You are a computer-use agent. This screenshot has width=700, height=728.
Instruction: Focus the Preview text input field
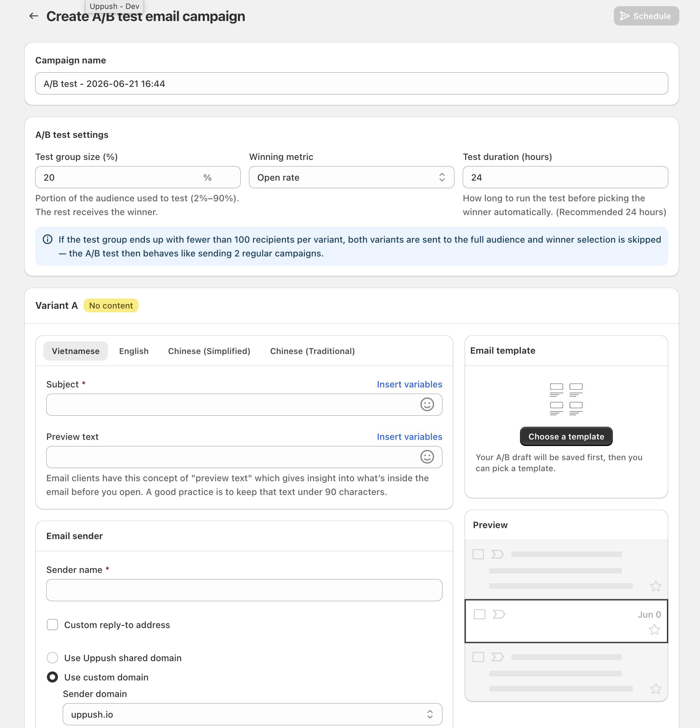coord(244,457)
